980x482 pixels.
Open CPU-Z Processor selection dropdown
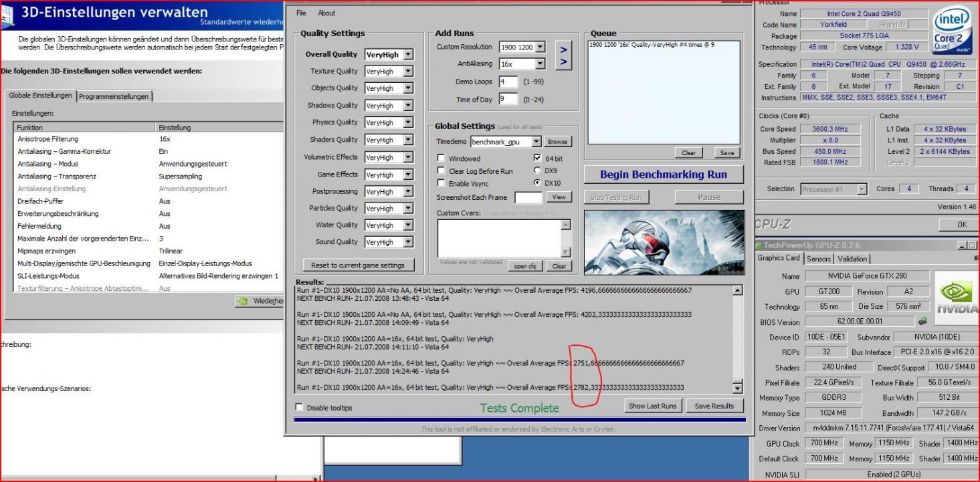pos(862,189)
